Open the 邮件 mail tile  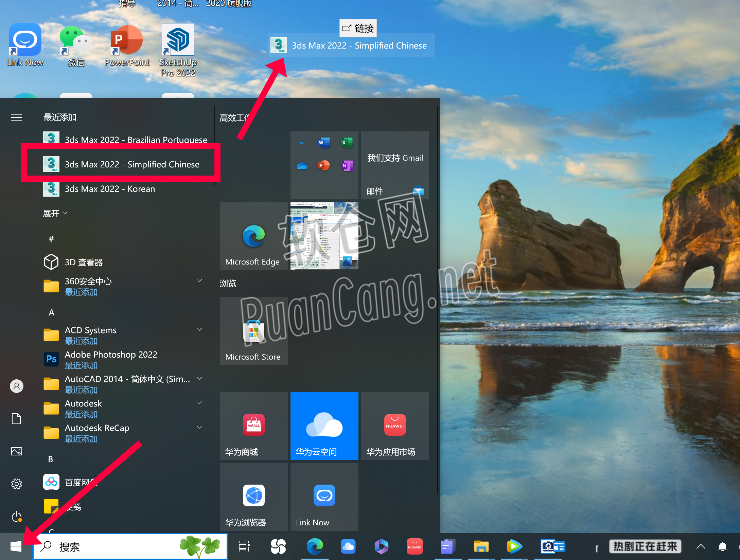[395, 165]
